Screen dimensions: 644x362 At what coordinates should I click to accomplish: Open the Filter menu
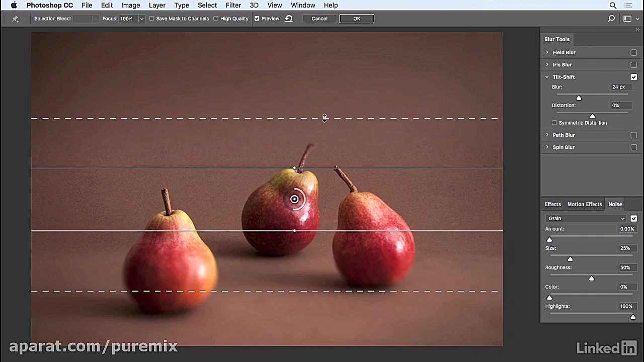coord(233,5)
